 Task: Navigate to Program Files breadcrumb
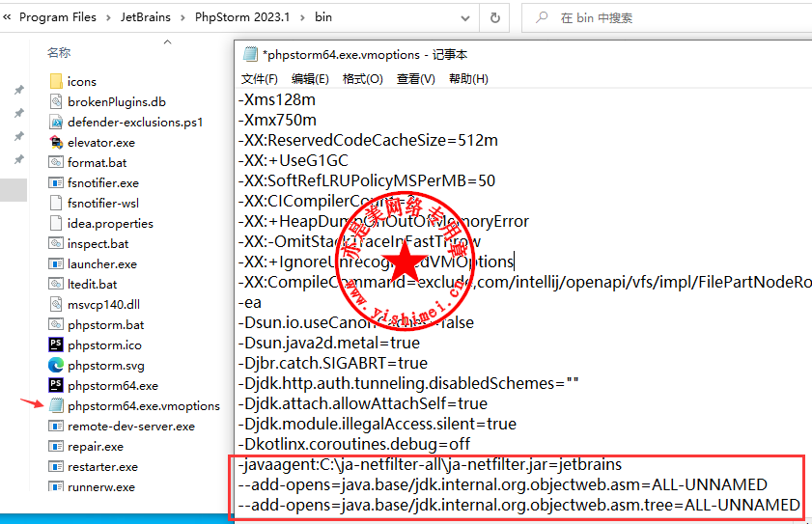click(x=58, y=17)
